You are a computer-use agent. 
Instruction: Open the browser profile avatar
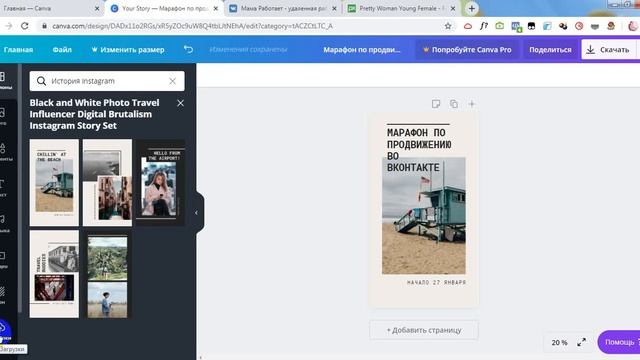pyautogui.click(x=632, y=26)
